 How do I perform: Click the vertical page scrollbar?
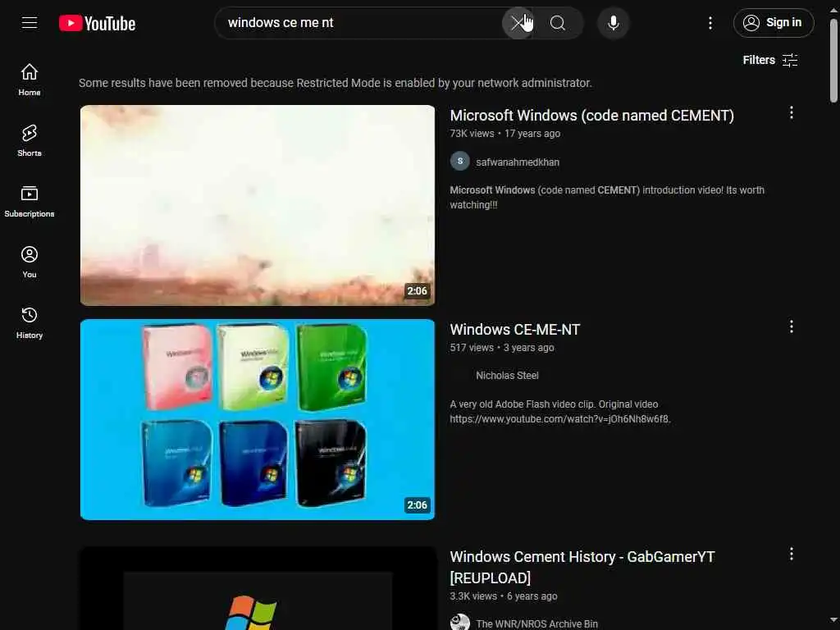(x=833, y=61)
